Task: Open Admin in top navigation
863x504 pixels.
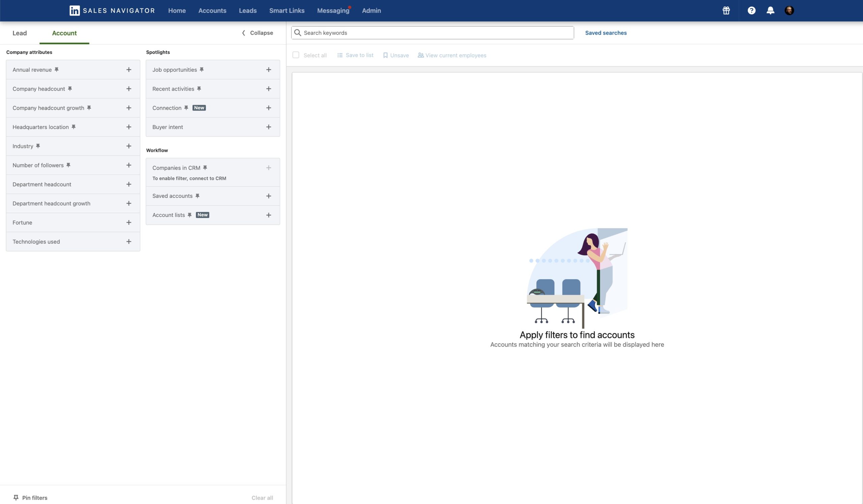Action: click(371, 10)
